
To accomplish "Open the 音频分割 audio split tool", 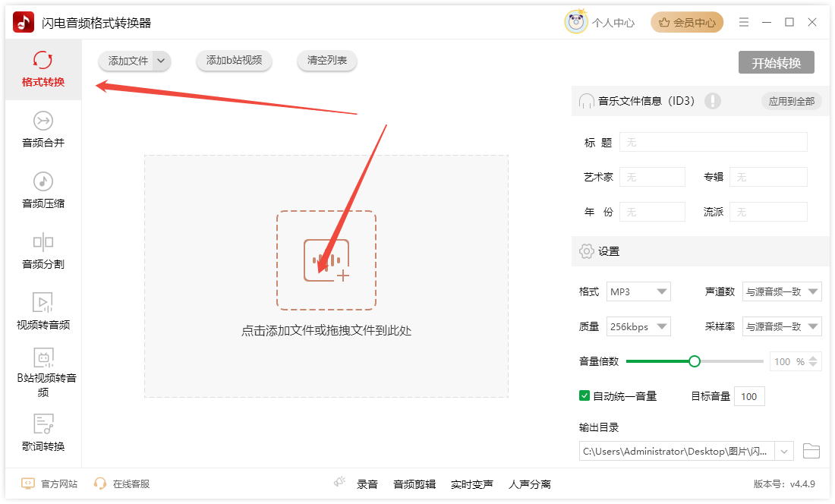I will click(43, 251).
